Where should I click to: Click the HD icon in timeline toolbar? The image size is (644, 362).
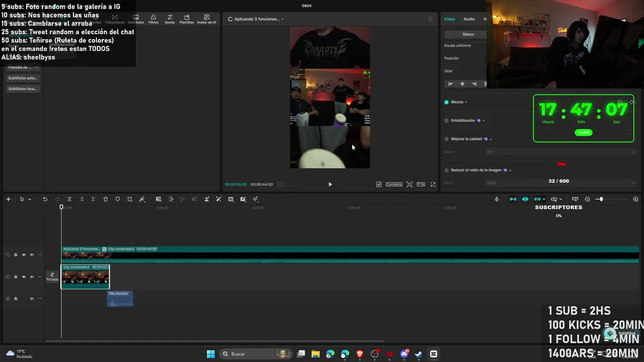tap(231, 199)
